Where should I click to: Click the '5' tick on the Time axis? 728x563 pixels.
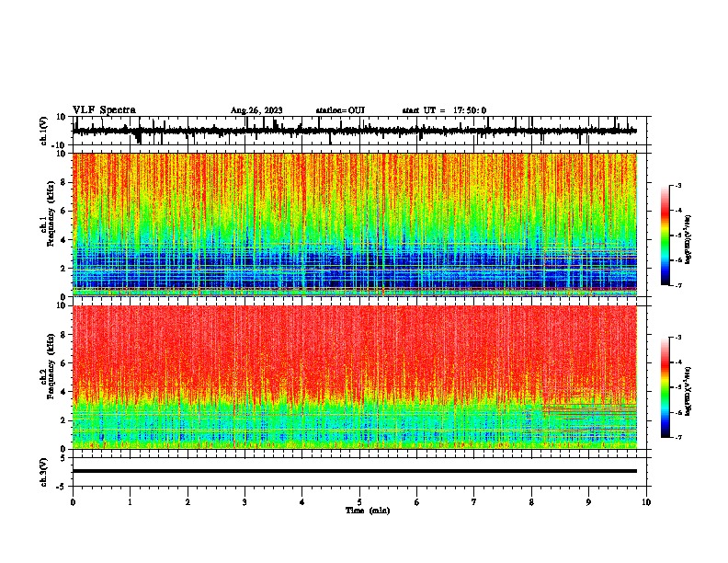coord(359,502)
